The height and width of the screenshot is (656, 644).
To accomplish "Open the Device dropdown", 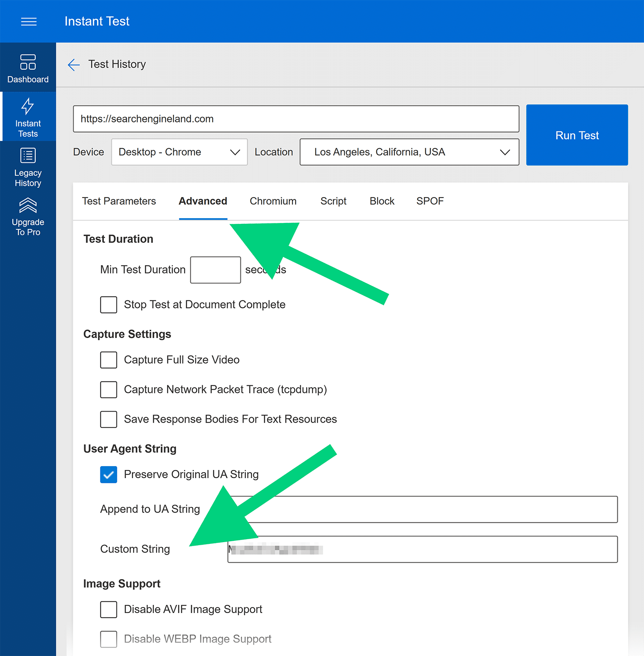I will coord(179,152).
